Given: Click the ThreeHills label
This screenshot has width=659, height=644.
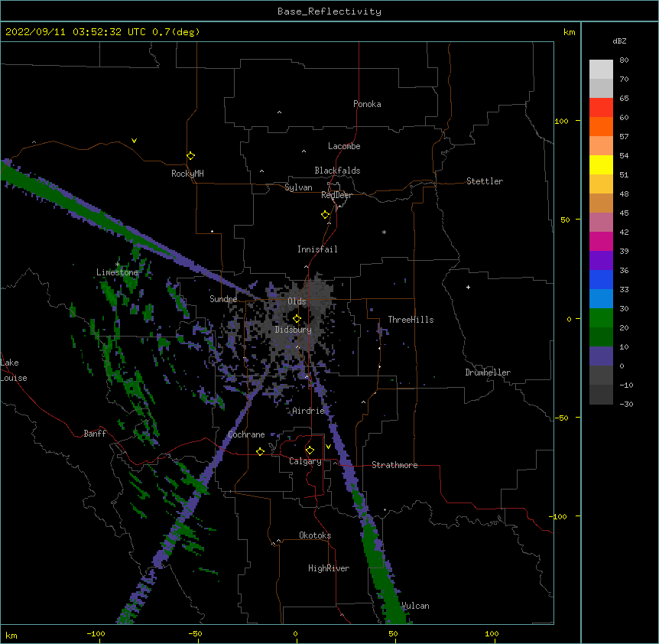Looking at the screenshot, I should (x=411, y=320).
